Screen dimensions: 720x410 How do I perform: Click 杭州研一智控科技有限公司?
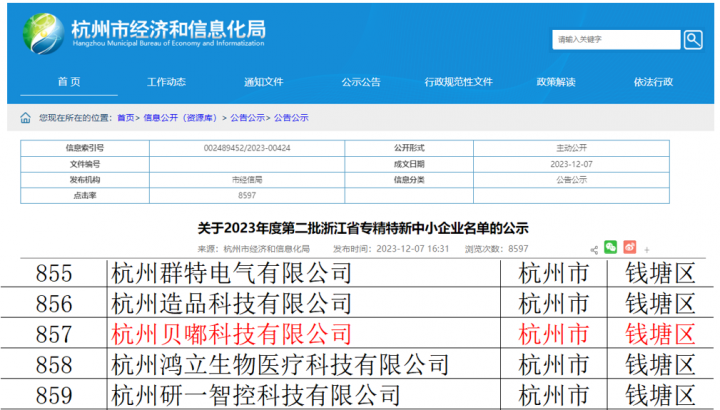pos(256,395)
